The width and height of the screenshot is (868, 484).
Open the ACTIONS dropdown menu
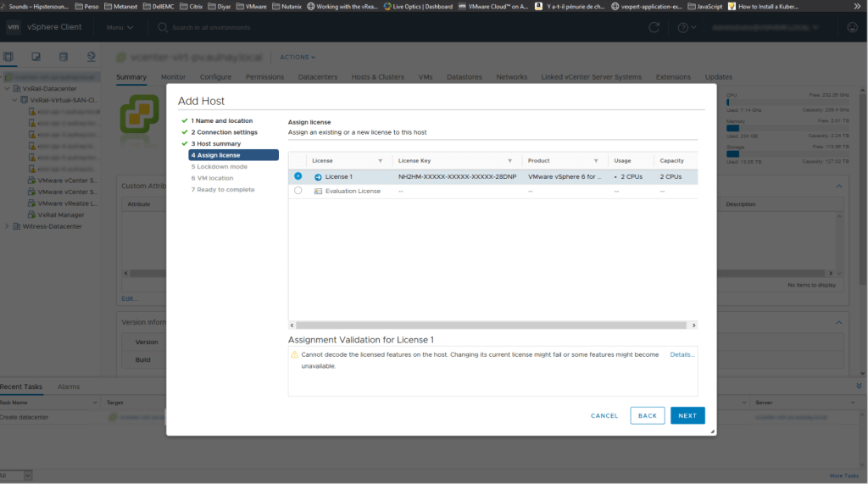pyautogui.click(x=298, y=57)
